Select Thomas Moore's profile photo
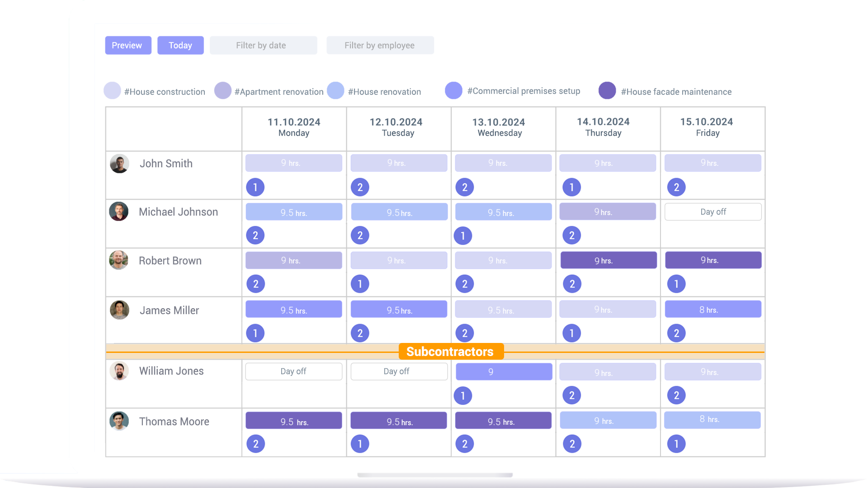This screenshot has width=868, height=488. [119, 421]
